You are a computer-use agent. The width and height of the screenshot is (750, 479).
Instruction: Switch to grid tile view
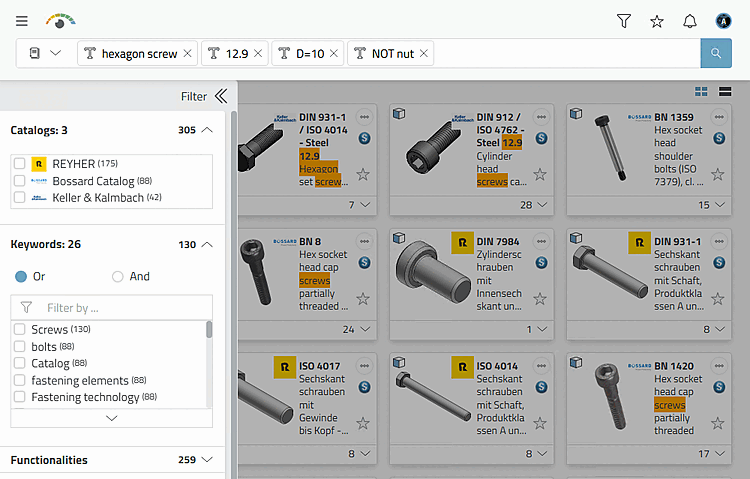tap(701, 91)
